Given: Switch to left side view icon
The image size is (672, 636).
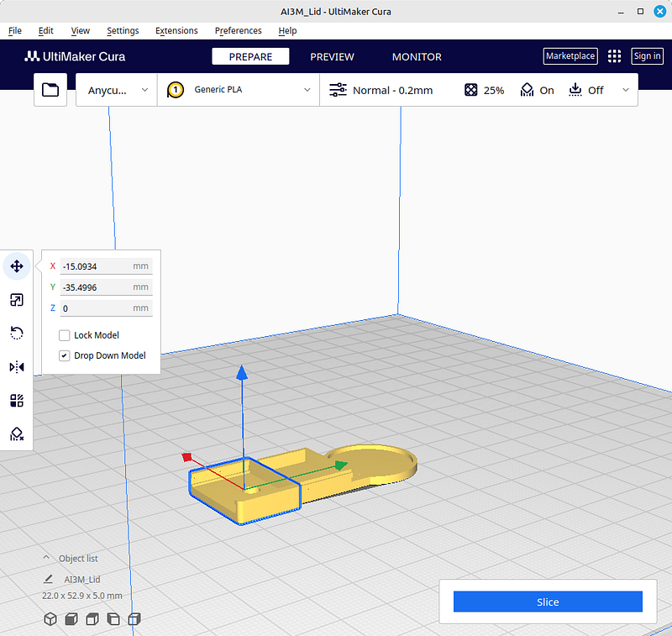Looking at the screenshot, I should tap(113, 619).
